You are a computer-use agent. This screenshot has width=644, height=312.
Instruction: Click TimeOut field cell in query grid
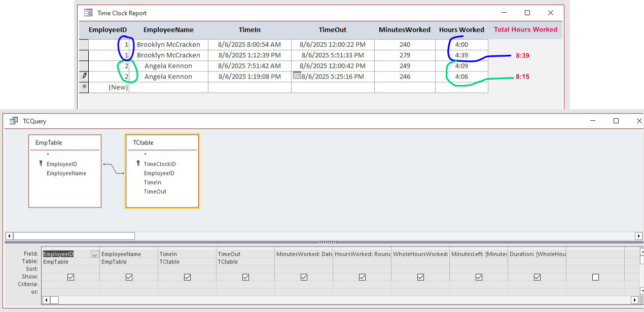coord(245,254)
